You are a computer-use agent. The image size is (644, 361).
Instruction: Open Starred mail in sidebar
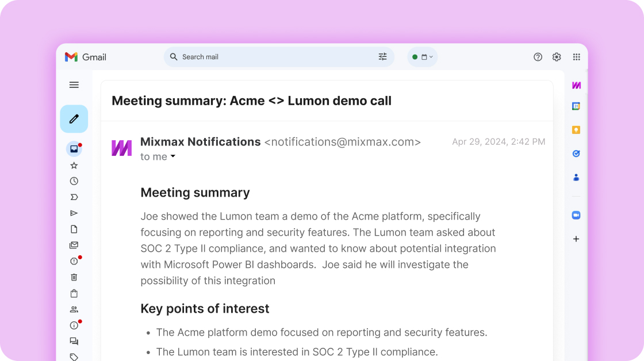pos(74,166)
